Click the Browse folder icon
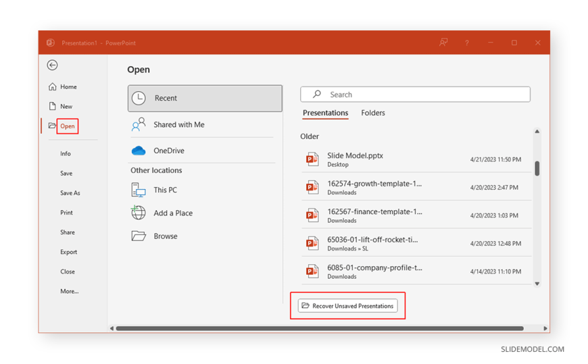 point(139,236)
